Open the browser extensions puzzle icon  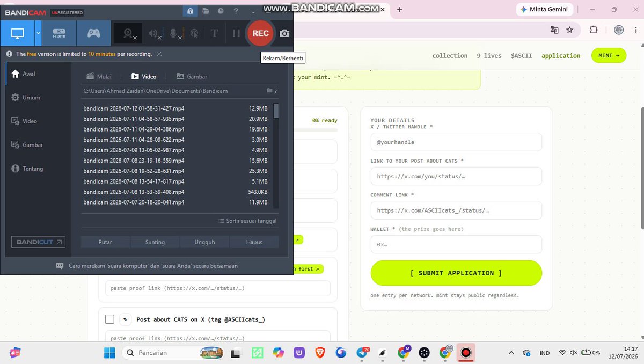coord(593,30)
